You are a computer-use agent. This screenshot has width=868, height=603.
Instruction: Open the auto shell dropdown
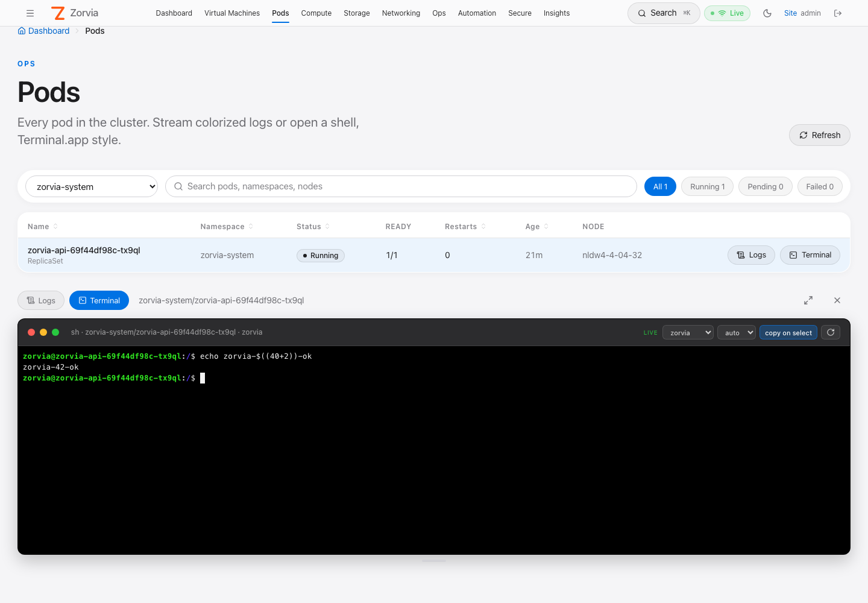tap(737, 333)
